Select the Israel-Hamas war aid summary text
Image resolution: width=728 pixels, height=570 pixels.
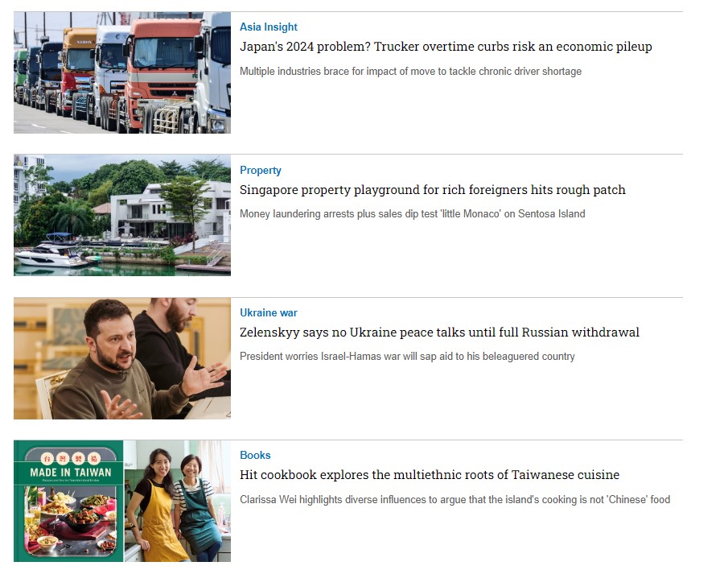(407, 357)
